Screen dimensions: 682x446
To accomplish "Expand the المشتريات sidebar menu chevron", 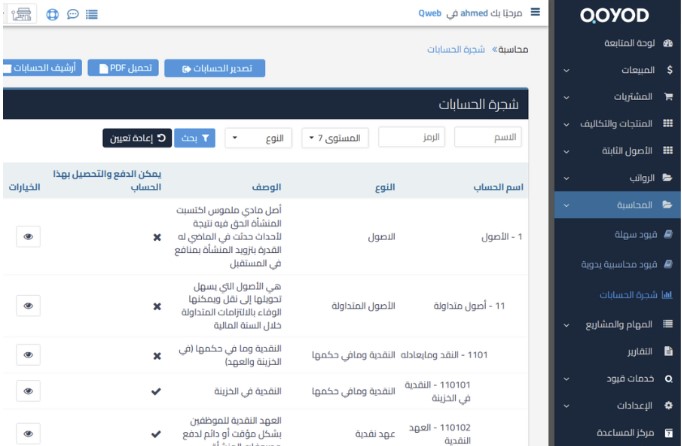I will tap(566, 97).
